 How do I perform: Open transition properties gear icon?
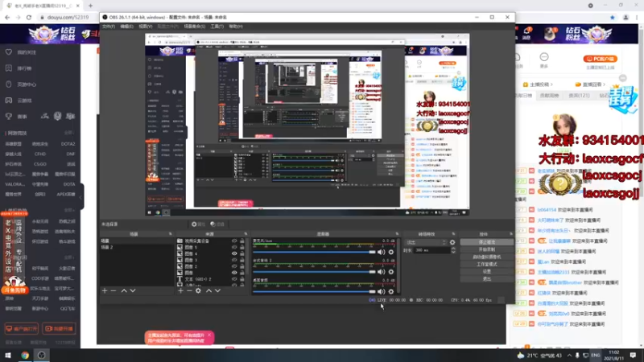click(x=452, y=242)
